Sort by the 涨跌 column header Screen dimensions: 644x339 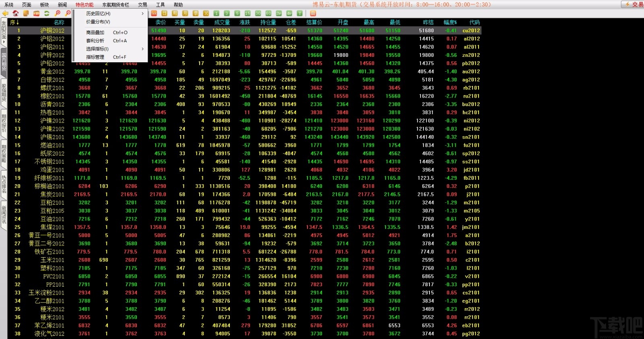coord(245,22)
